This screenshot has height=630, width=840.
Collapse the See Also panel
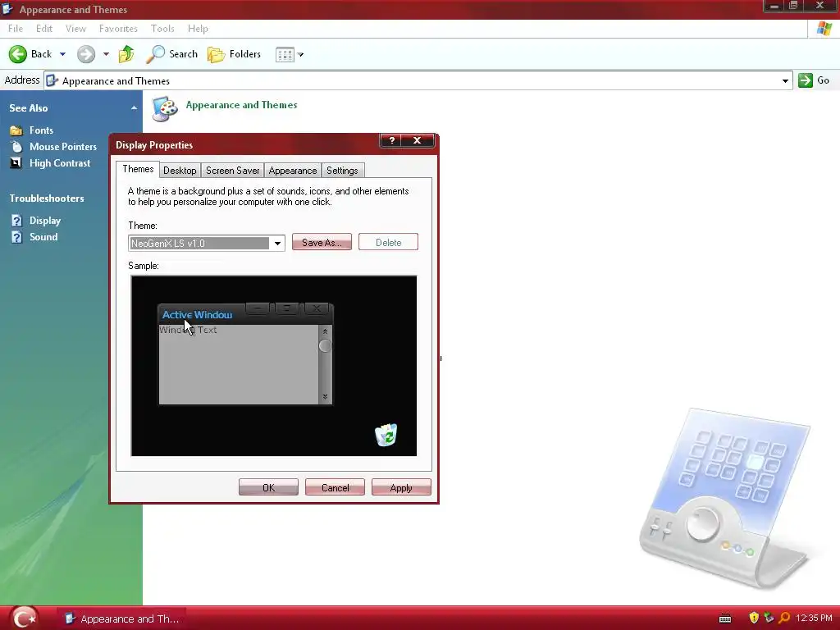point(134,108)
